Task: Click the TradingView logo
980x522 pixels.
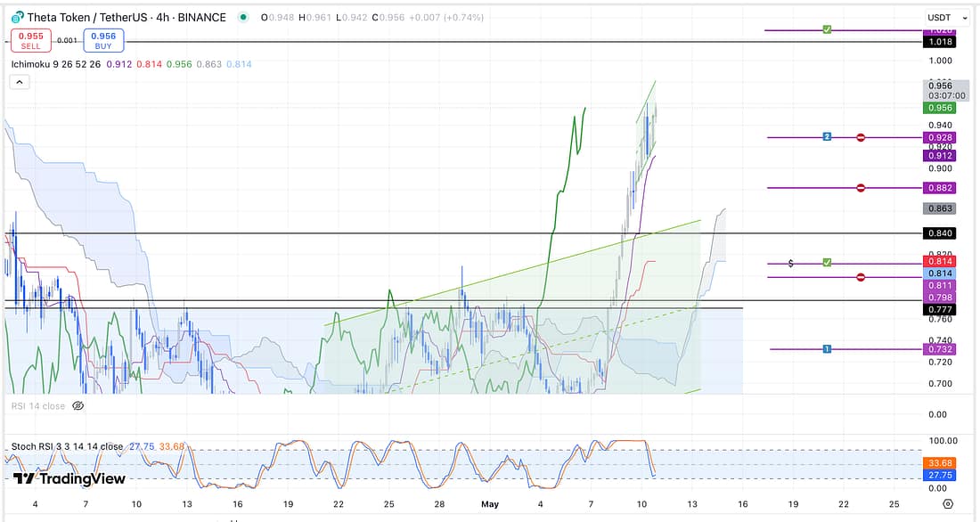Action: (x=69, y=478)
